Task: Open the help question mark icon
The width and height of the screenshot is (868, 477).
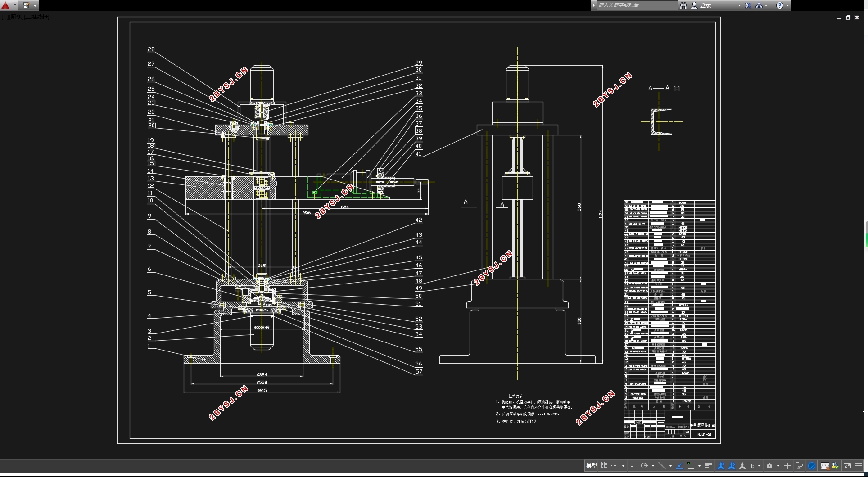Action: click(780, 5)
